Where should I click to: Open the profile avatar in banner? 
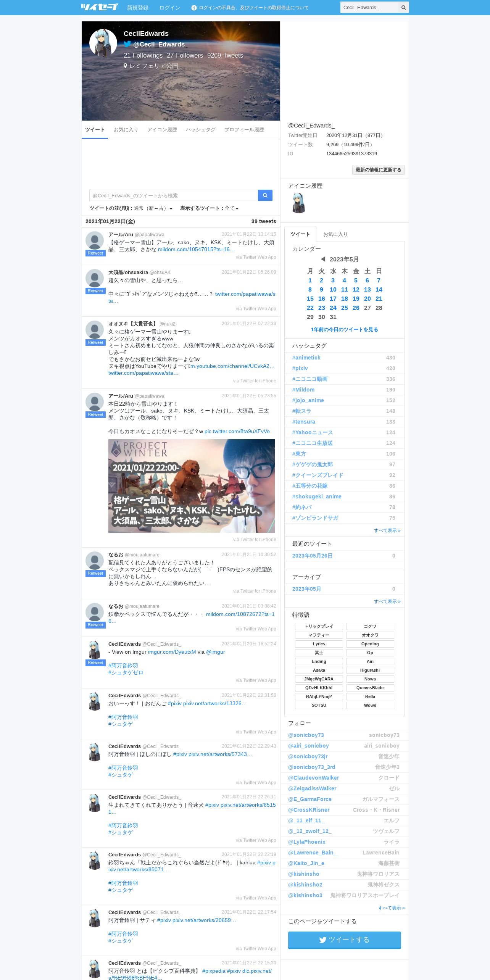103,43
